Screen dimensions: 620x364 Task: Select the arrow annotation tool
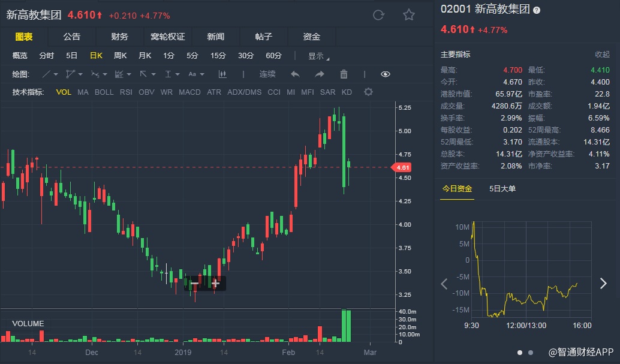(x=143, y=74)
